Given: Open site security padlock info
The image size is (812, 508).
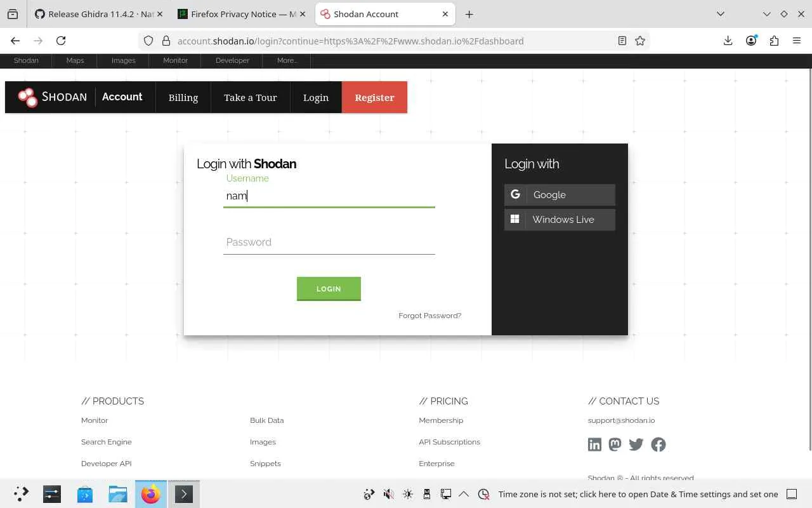Looking at the screenshot, I should pos(166,41).
